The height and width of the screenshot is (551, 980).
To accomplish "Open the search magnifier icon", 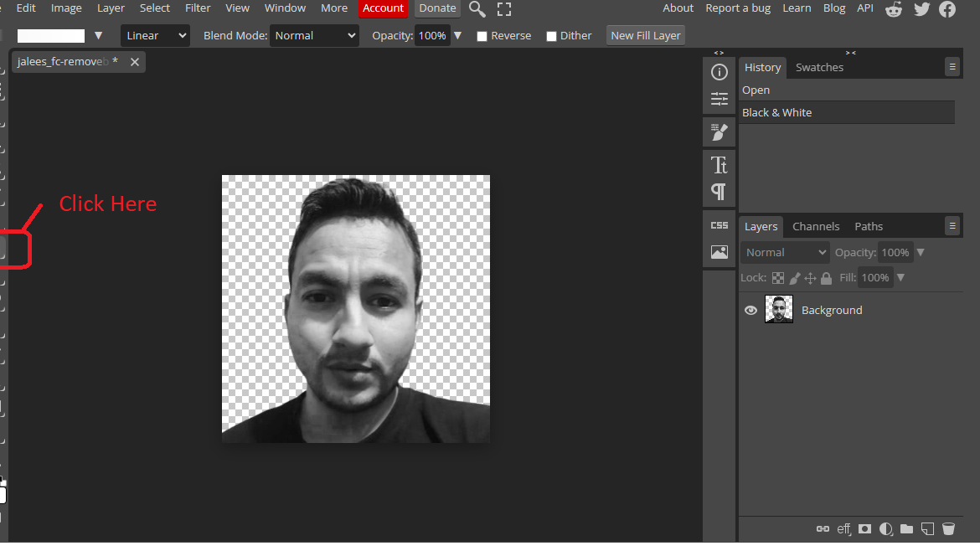I will click(x=477, y=9).
